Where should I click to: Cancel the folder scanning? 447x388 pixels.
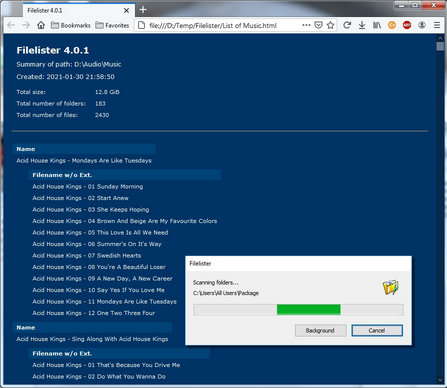[x=377, y=330]
